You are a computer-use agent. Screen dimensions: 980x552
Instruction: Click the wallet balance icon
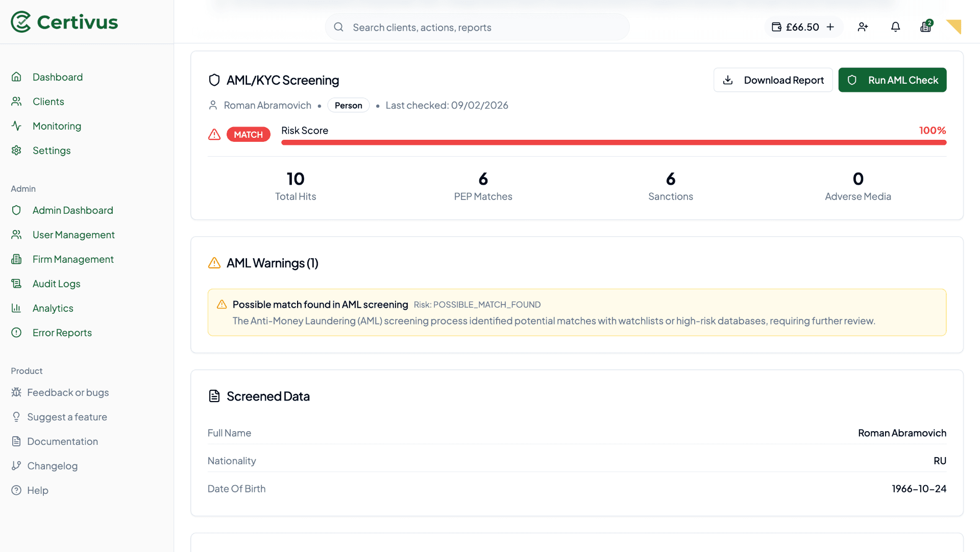(776, 27)
